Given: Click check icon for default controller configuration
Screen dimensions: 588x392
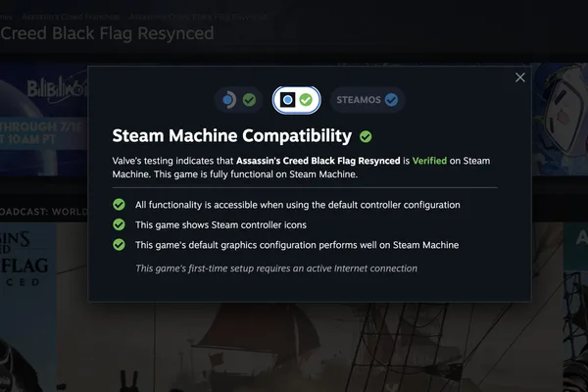Looking at the screenshot, I should tap(119, 205).
